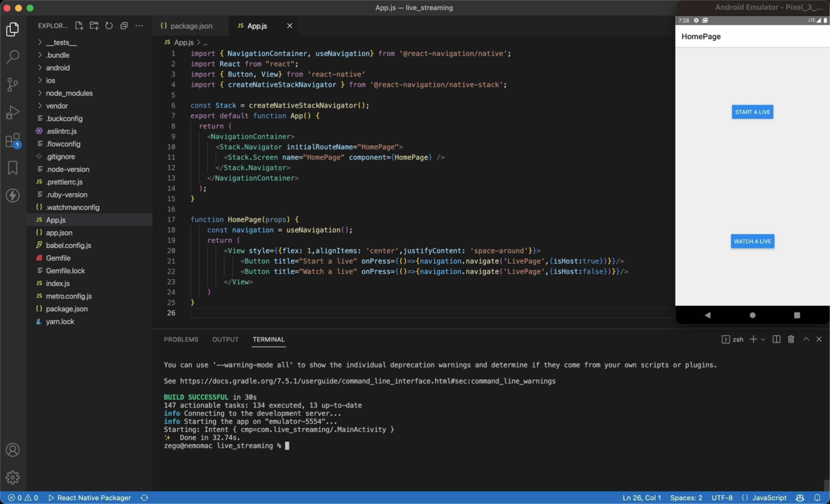Refresh Explorer using the refresh icon
The height and width of the screenshot is (504, 830).
[x=109, y=25]
